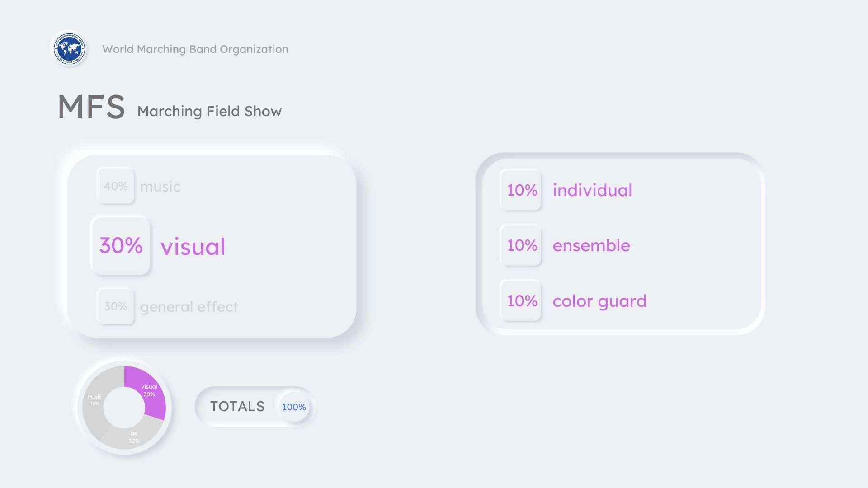Select the music category label
Screen dimensions: 868x488
click(x=160, y=187)
